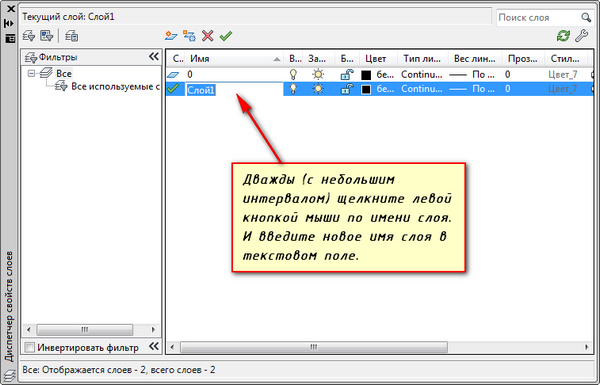Image resolution: width=600 pixels, height=385 pixels.
Task: Open color picker for Слой1 swatch
Action: (366, 90)
